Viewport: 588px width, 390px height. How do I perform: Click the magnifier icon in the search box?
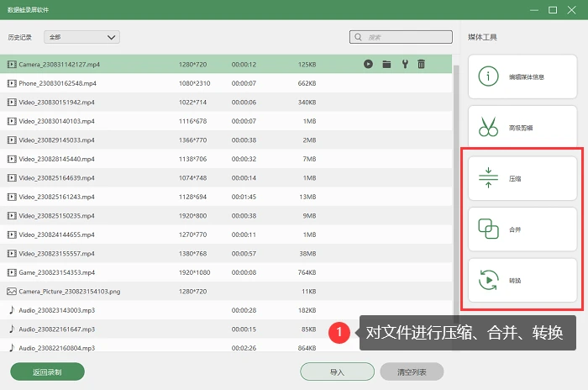(x=358, y=37)
